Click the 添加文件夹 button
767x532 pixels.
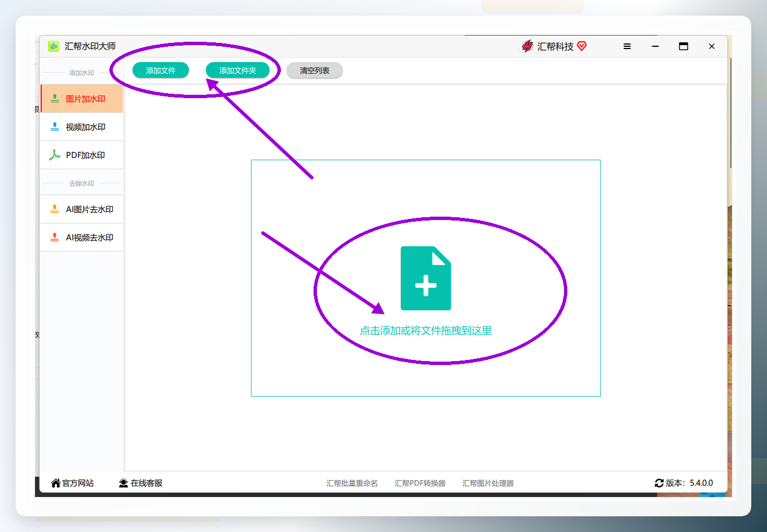pos(237,71)
